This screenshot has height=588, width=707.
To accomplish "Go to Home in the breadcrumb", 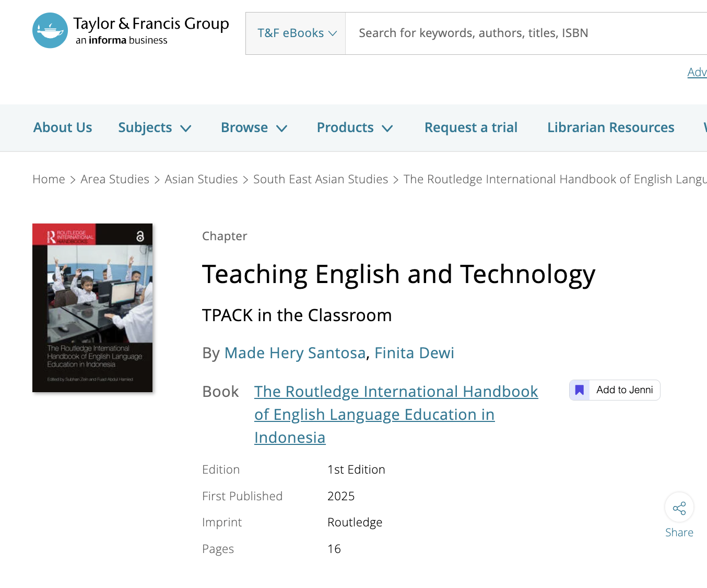I will coord(49,180).
